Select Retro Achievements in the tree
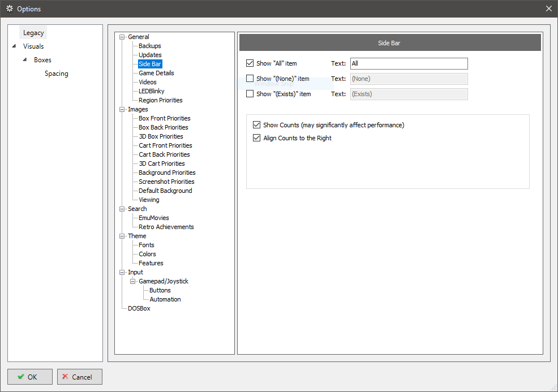This screenshot has width=558, height=392. pyautogui.click(x=166, y=227)
